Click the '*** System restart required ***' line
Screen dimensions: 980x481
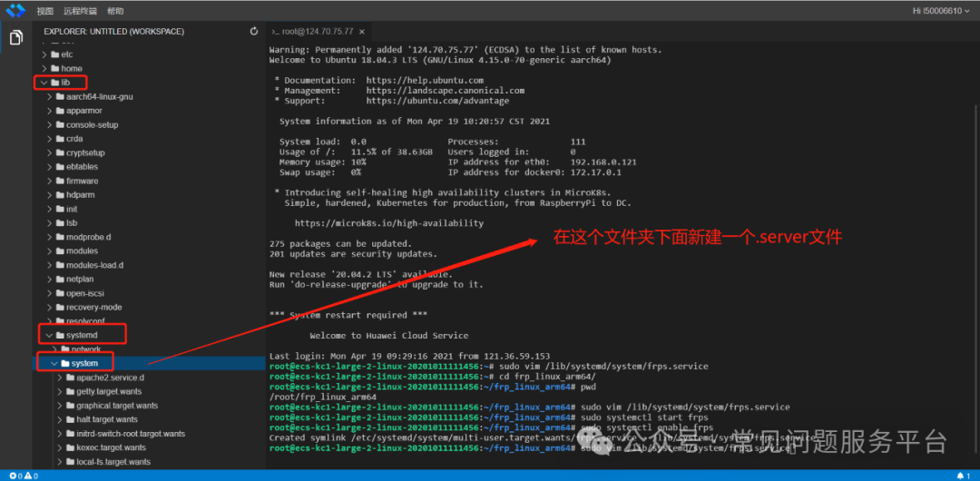[x=348, y=315]
